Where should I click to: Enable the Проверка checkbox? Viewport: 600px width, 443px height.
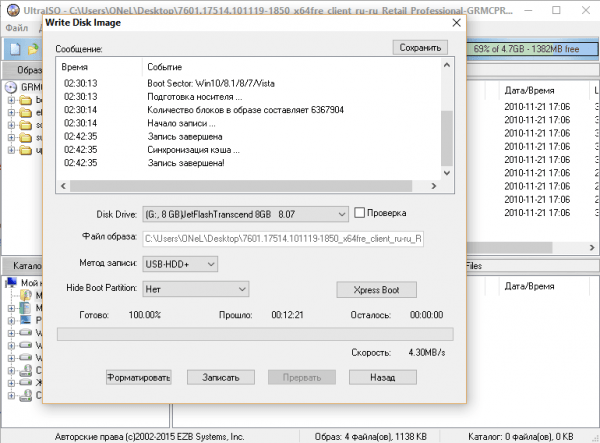(x=359, y=213)
